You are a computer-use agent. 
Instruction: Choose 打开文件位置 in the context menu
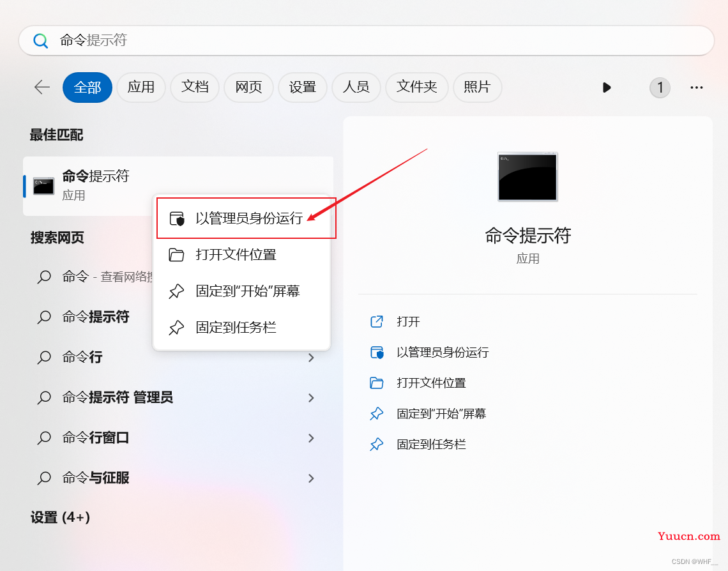[241, 254]
